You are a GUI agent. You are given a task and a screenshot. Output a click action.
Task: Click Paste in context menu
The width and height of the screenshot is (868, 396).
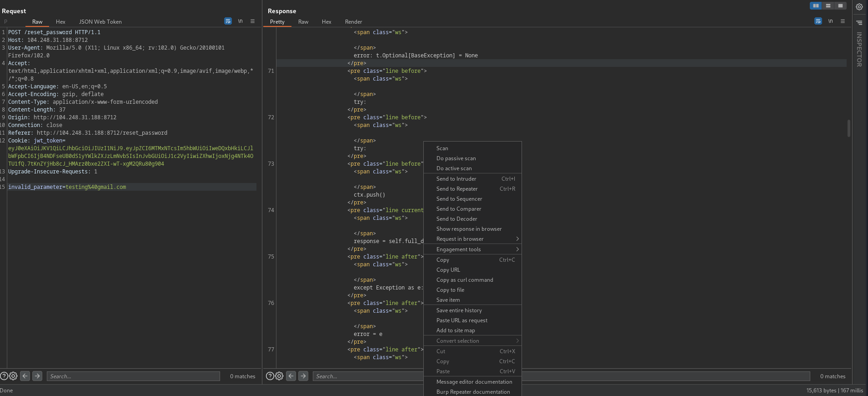[472, 371]
